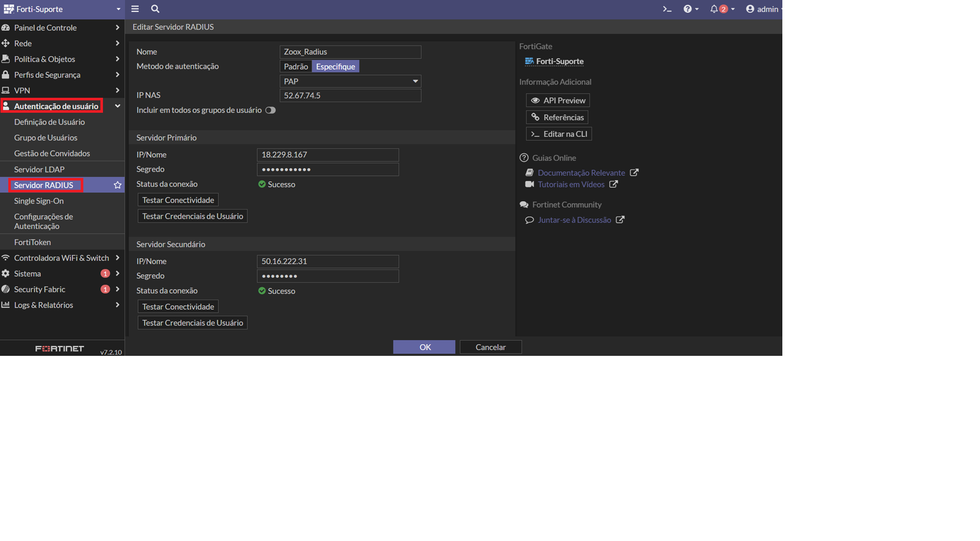Expand the VPN menu chevron
Viewport: 980px width, 541px height.
pyautogui.click(x=117, y=91)
